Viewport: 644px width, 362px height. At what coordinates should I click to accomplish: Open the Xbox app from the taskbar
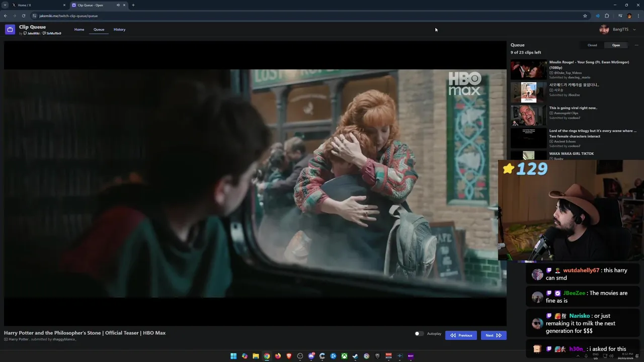pos(344,356)
